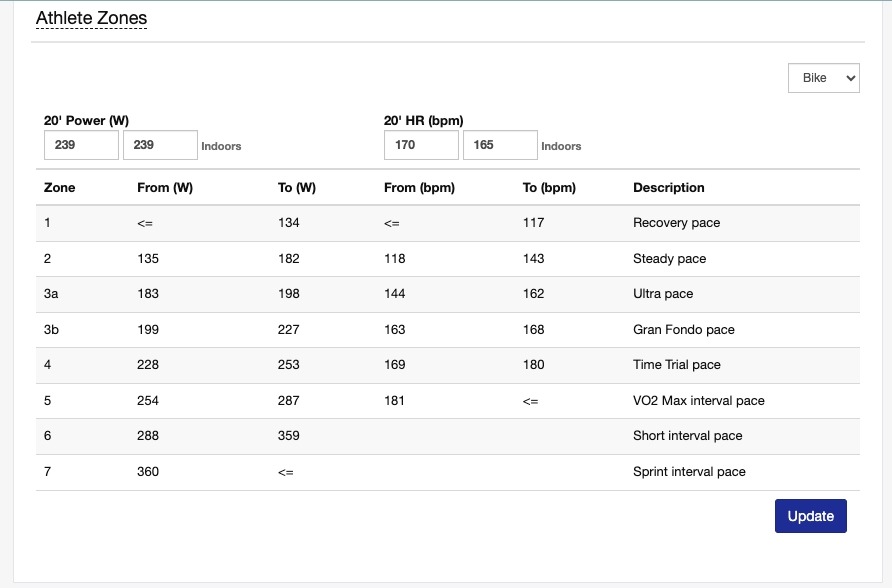892x588 pixels.
Task: Click the 144 From (bpm) value
Action: tap(395, 294)
